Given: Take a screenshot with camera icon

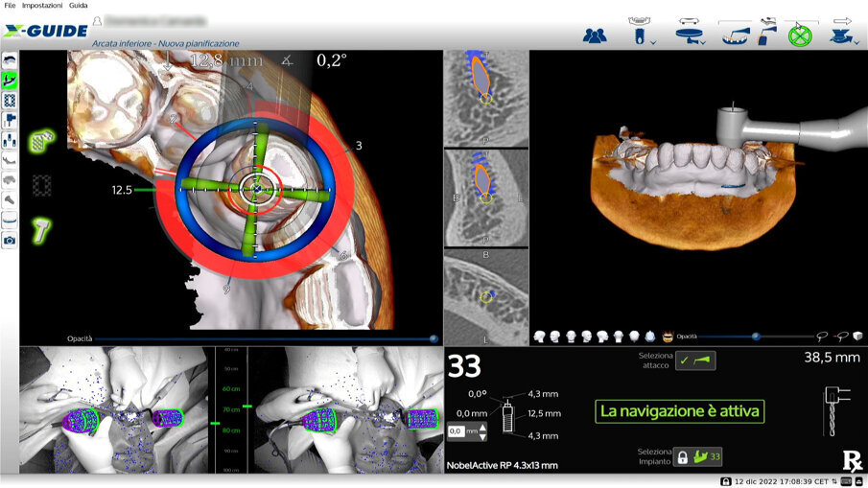Looking at the screenshot, I should [10, 241].
